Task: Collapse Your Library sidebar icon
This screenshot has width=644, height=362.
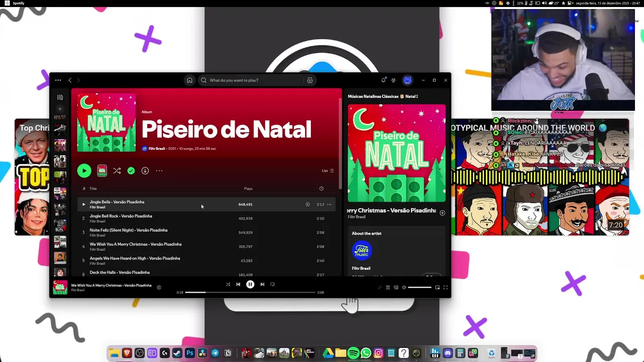Action: pyautogui.click(x=60, y=98)
